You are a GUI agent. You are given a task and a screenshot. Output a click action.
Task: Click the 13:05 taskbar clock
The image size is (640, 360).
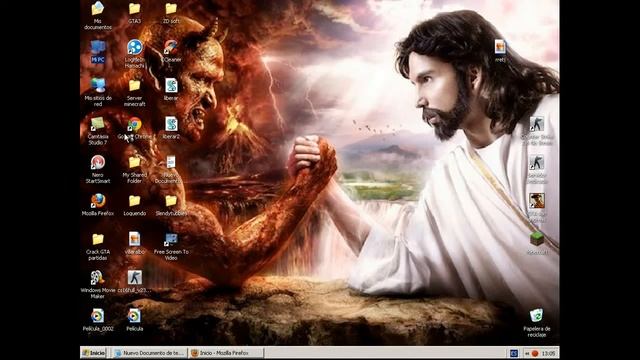click(549, 353)
